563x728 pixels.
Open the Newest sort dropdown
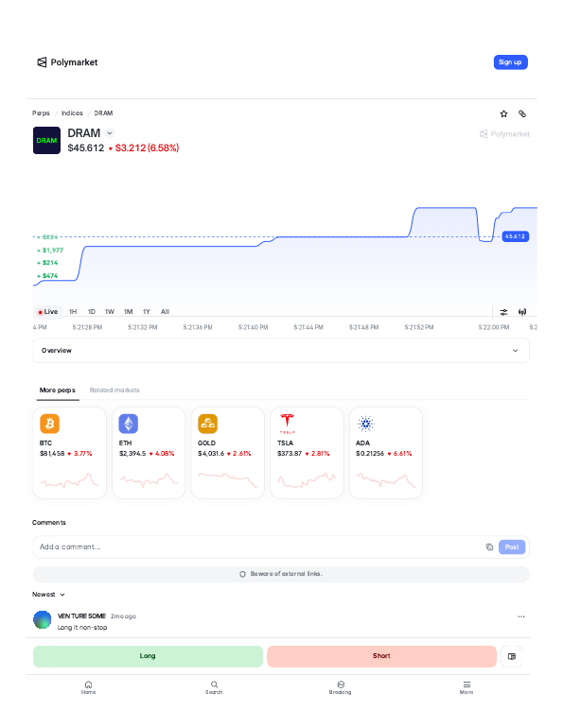(48, 595)
